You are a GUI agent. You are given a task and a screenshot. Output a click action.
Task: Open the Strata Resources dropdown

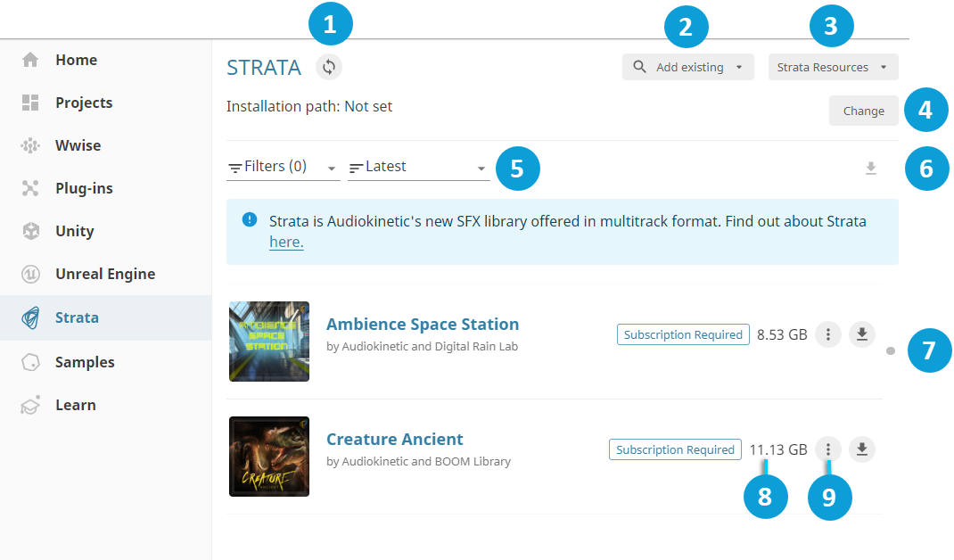pyautogui.click(x=833, y=67)
